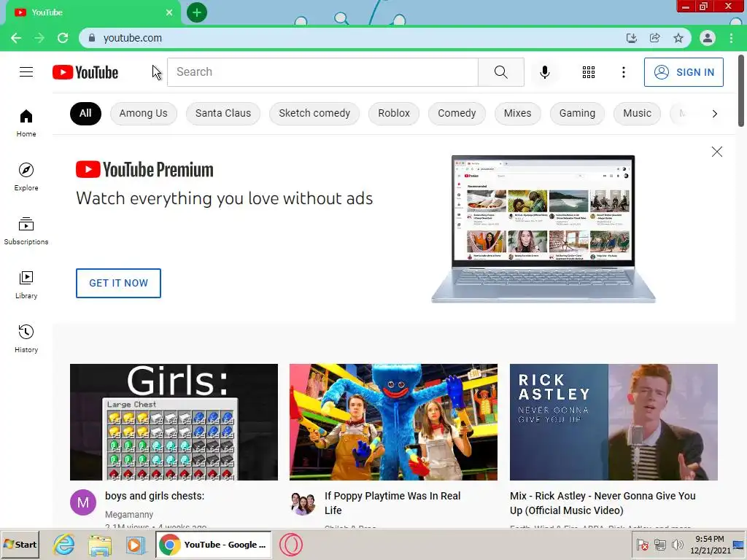Click YouTube - Google Chrome taskbar button
This screenshot has width=747, height=560.
(x=214, y=544)
